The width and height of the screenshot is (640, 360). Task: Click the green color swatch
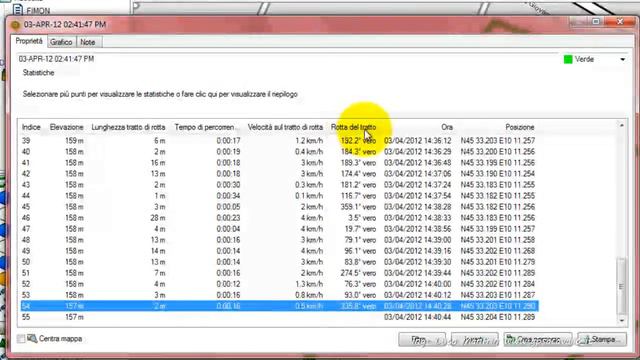pyautogui.click(x=568, y=60)
